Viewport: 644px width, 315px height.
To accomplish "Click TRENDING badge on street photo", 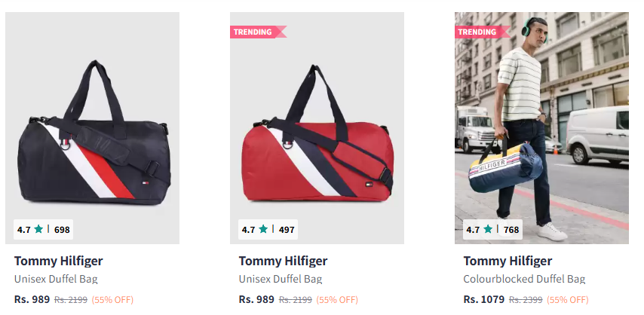I will tap(482, 32).
